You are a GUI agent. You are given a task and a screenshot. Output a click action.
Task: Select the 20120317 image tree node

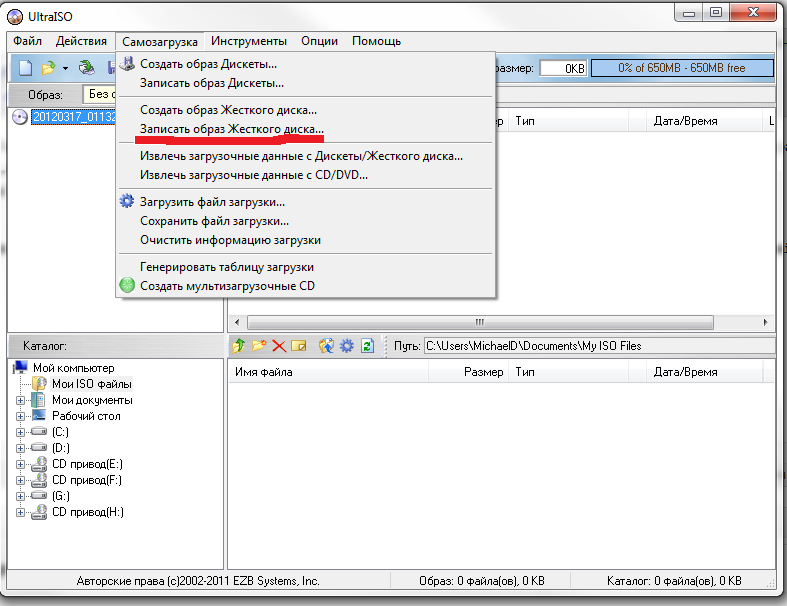pyautogui.click(x=74, y=117)
